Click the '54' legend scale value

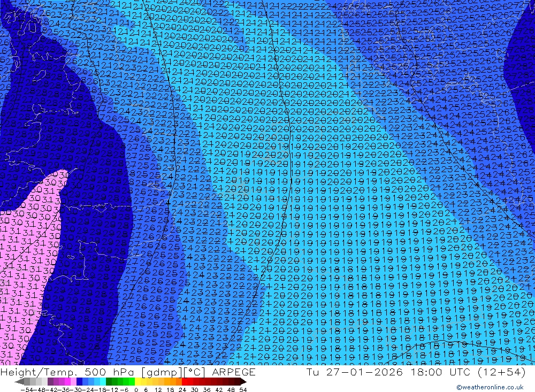[x=243, y=390]
